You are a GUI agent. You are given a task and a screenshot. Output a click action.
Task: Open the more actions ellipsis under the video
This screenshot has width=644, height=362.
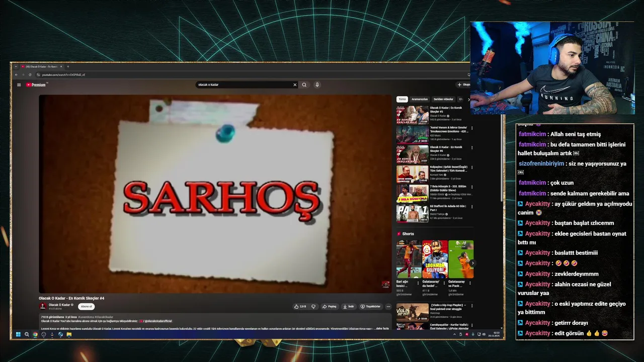tap(388, 306)
